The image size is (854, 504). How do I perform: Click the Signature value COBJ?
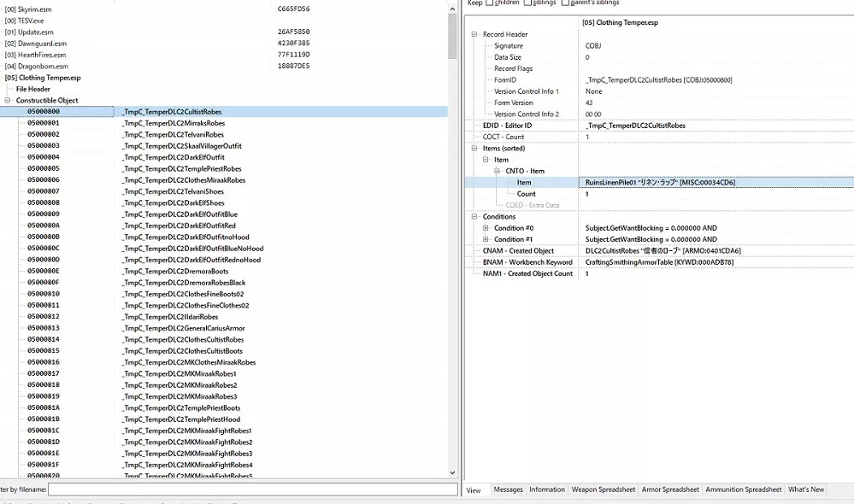(593, 46)
